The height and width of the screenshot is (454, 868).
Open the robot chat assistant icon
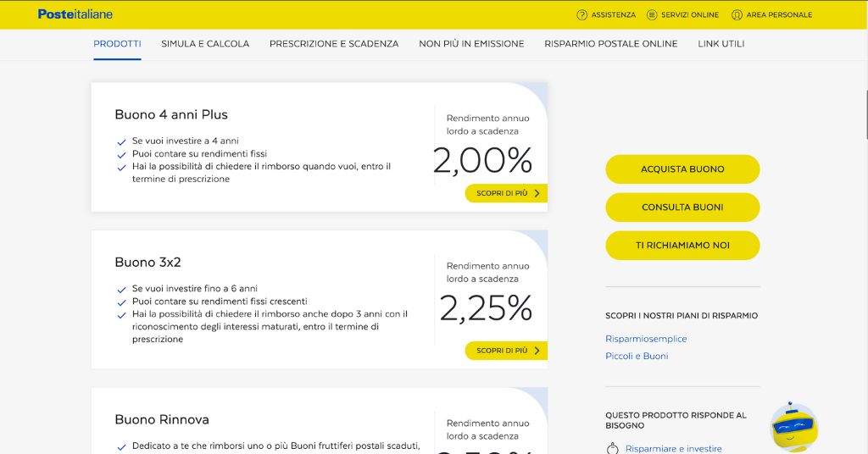point(793,426)
